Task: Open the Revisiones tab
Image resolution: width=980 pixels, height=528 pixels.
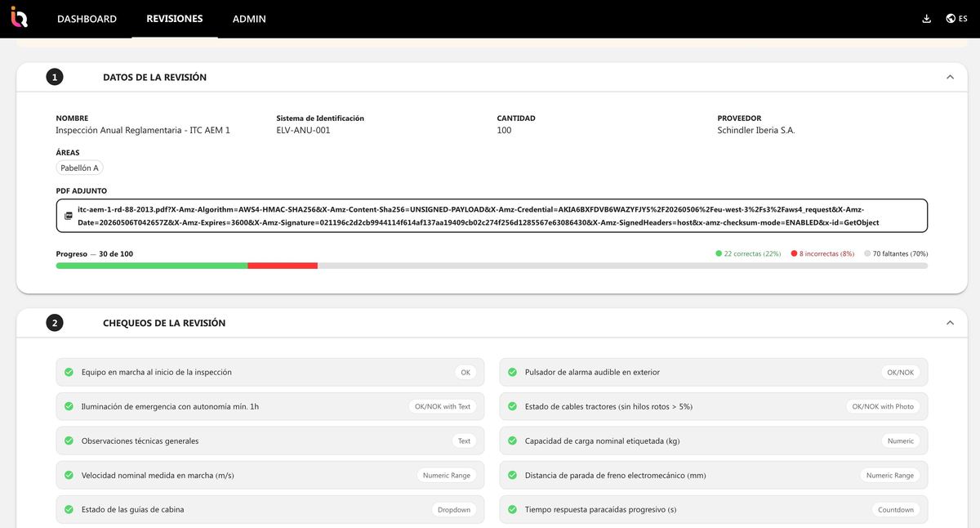Action: [175, 19]
